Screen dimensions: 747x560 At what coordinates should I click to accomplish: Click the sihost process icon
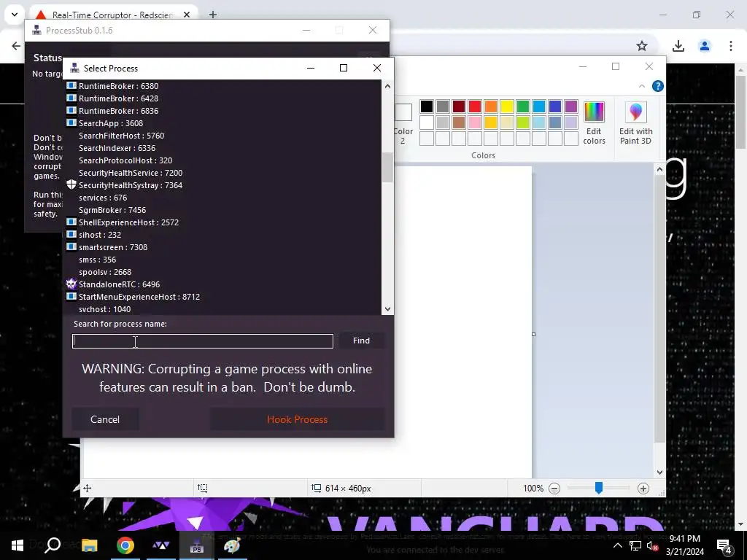pyautogui.click(x=71, y=234)
